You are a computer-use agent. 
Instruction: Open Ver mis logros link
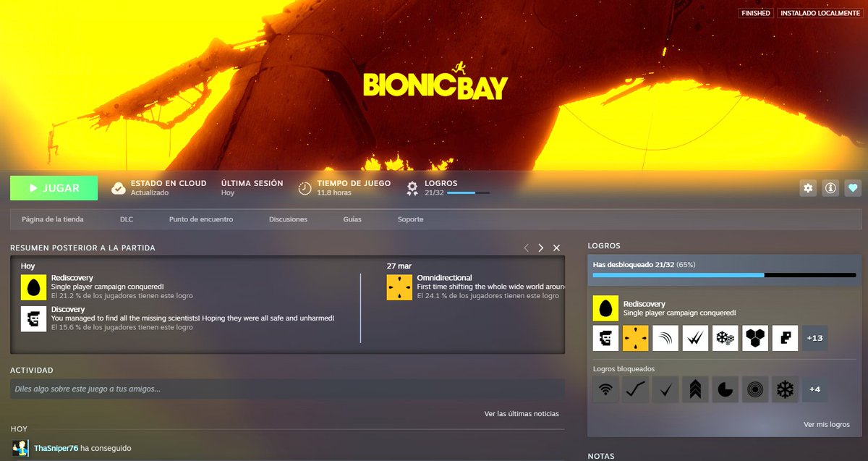(827, 425)
